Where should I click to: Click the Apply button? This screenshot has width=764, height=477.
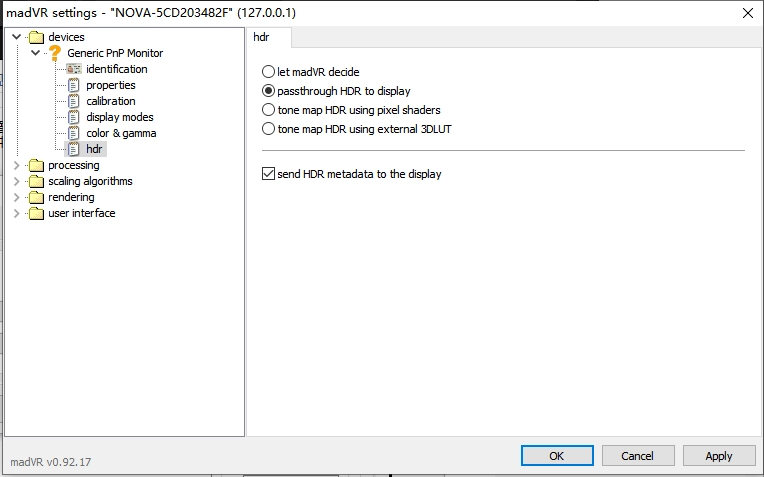(719, 456)
